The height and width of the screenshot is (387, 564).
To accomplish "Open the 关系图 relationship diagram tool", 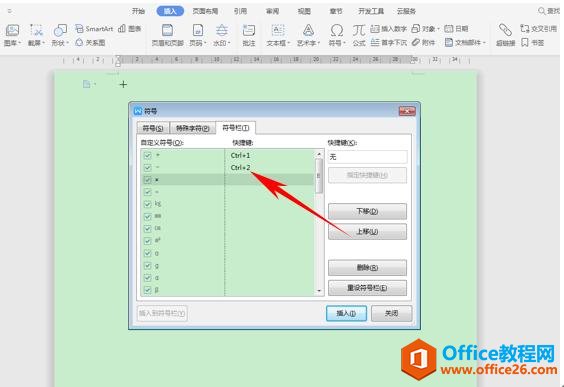I will click(x=91, y=42).
